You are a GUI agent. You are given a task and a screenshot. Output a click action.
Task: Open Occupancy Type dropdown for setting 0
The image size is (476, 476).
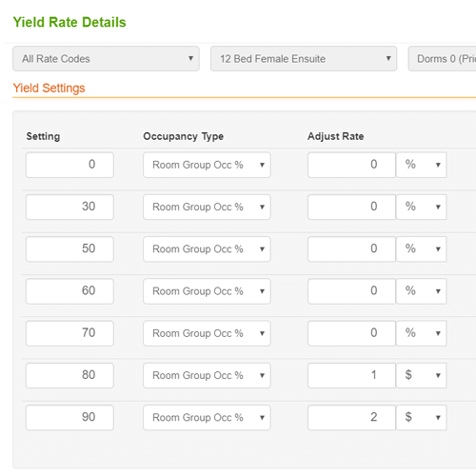point(207,165)
